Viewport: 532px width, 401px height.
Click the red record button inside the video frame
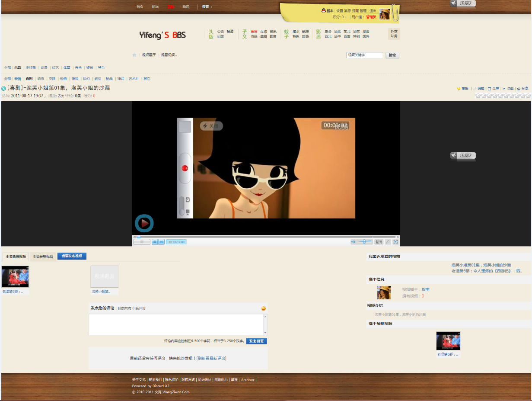tap(185, 168)
